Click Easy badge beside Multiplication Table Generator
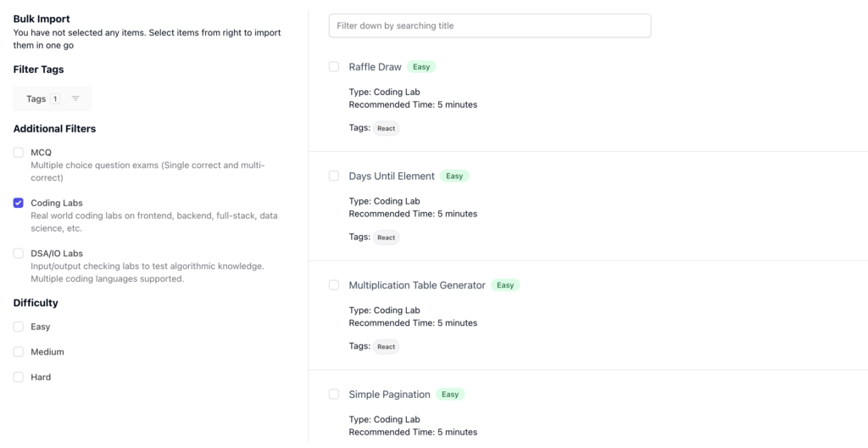868x448 pixels. (505, 285)
